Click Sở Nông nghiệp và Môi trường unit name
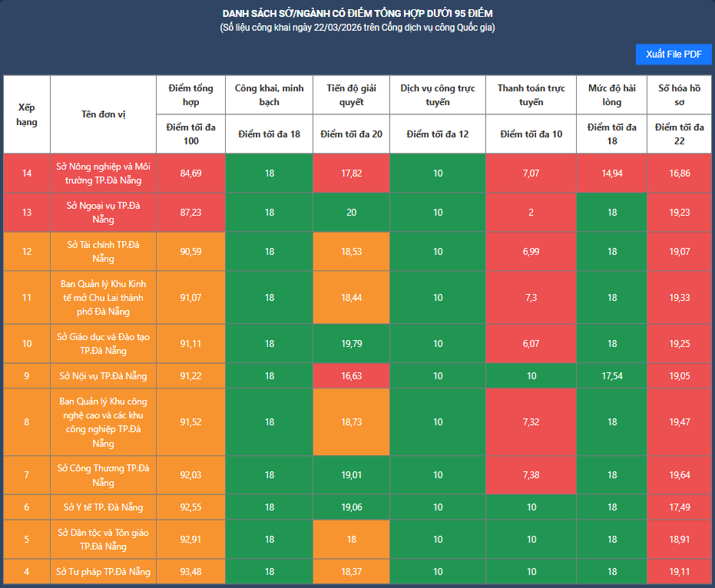Image resolution: width=715 pixels, height=588 pixels. pos(104,173)
